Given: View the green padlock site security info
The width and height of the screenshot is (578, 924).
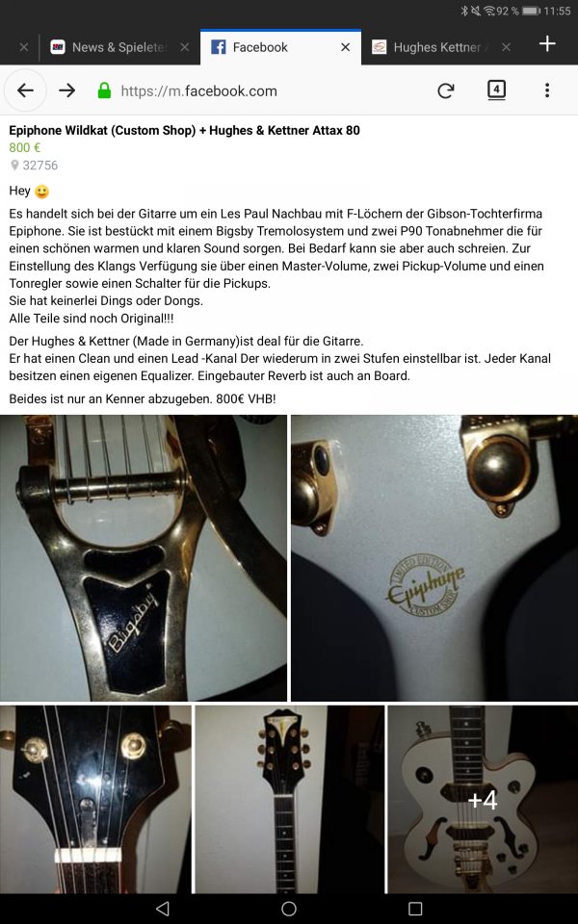Looking at the screenshot, I should click(x=104, y=90).
